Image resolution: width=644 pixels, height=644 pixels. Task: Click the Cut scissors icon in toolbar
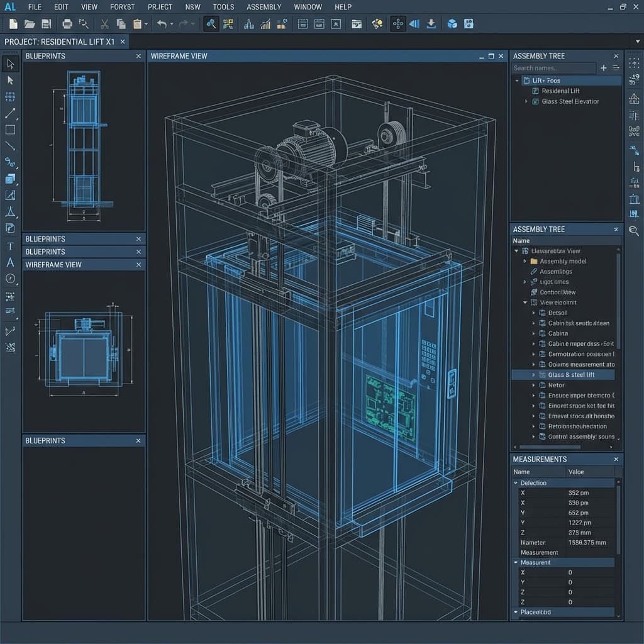[x=104, y=24]
